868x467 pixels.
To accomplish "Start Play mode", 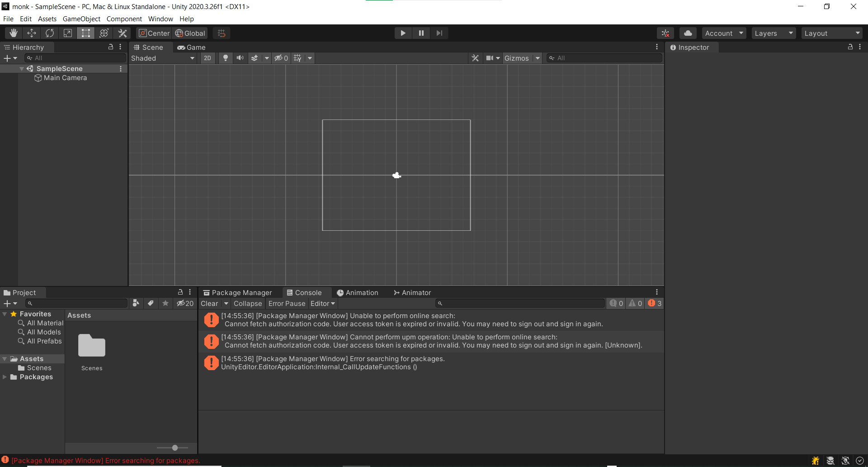I will [x=403, y=33].
